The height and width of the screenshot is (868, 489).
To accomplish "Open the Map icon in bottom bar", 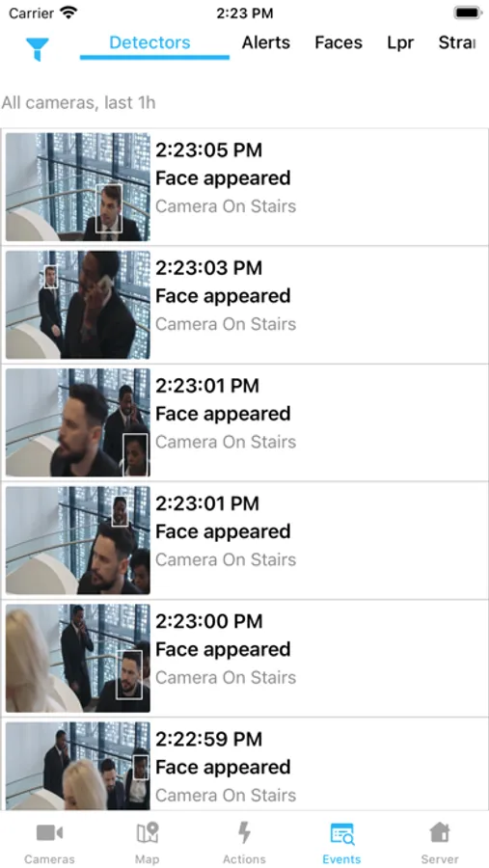I will point(148,832).
